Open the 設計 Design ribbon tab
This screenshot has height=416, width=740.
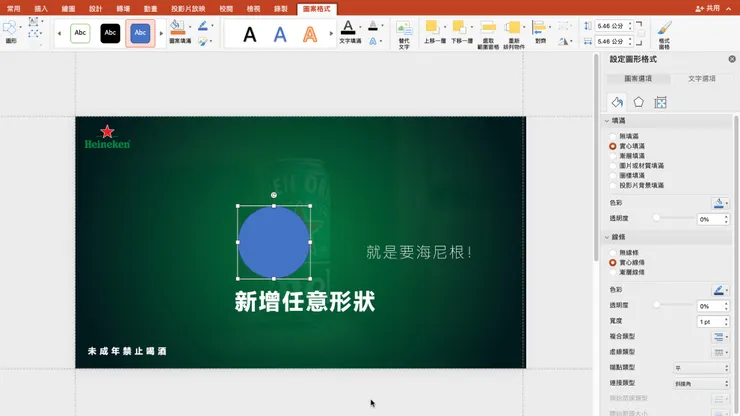pos(96,8)
